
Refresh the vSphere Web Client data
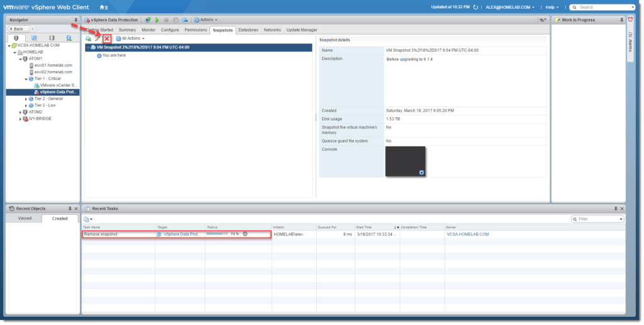tap(475, 8)
